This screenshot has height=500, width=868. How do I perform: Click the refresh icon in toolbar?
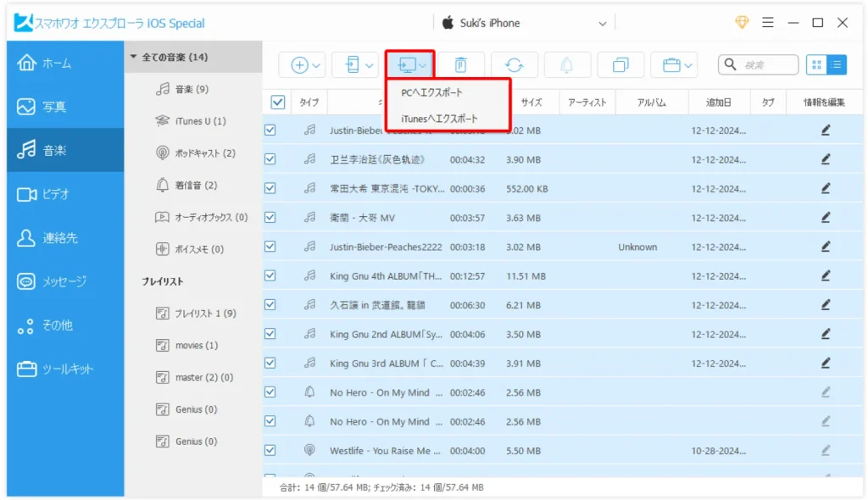(x=514, y=65)
